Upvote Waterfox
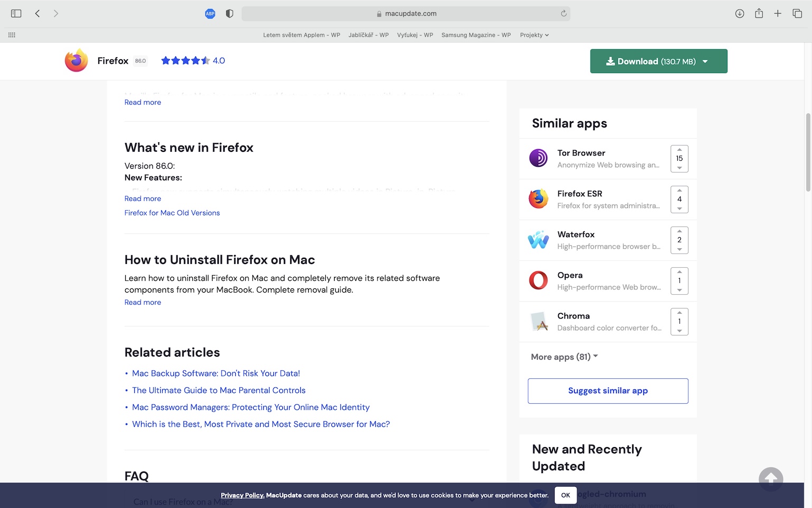Viewport: 812px width, 508px height. pyautogui.click(x=679, y=231)
